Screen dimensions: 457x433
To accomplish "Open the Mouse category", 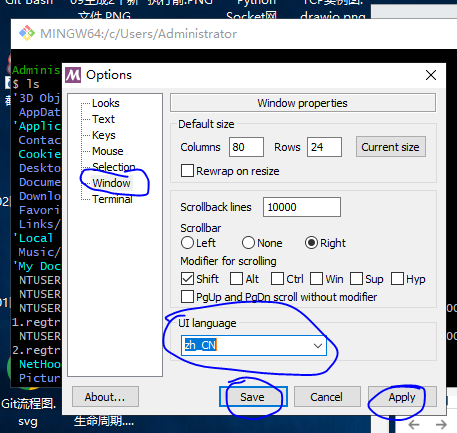I will pos(108,151).
